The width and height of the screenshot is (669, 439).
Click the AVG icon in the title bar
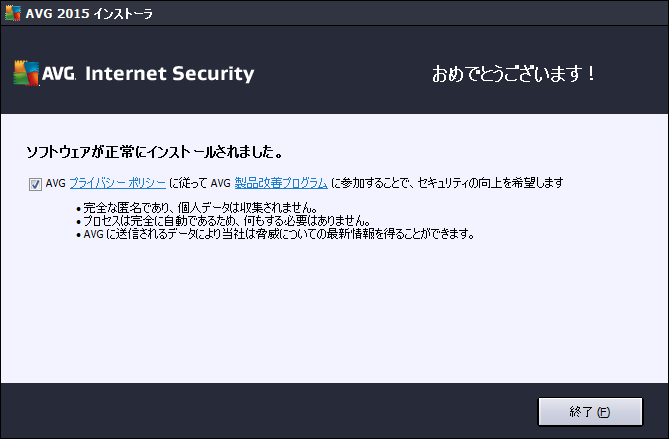point(13,13)
